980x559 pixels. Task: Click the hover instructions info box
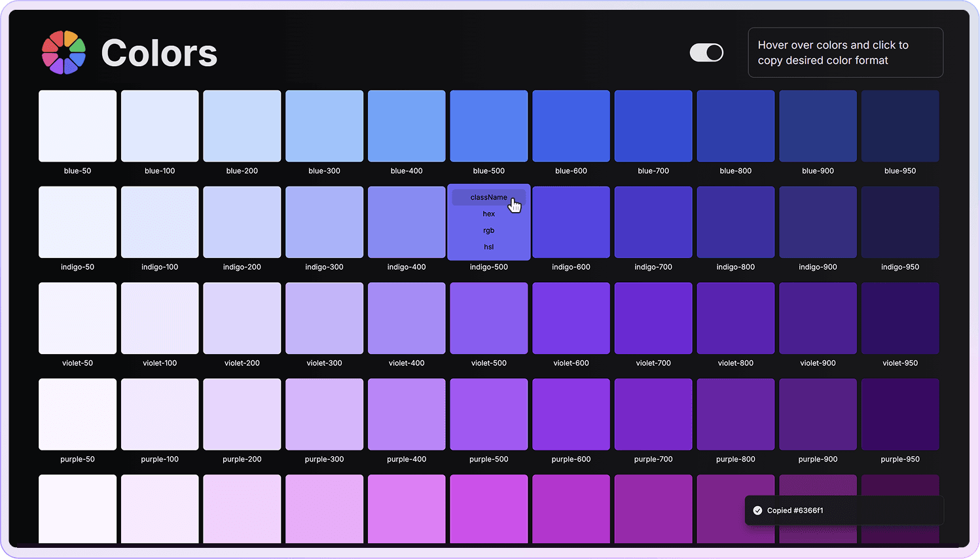(845, 52)
